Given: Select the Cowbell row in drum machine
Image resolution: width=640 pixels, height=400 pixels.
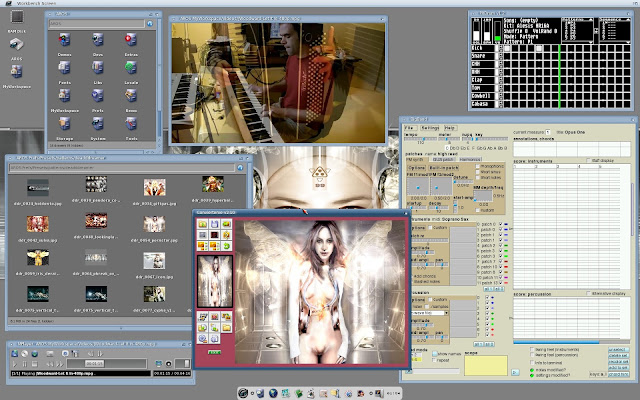Looking at the screenshot, I should point(482,96).
